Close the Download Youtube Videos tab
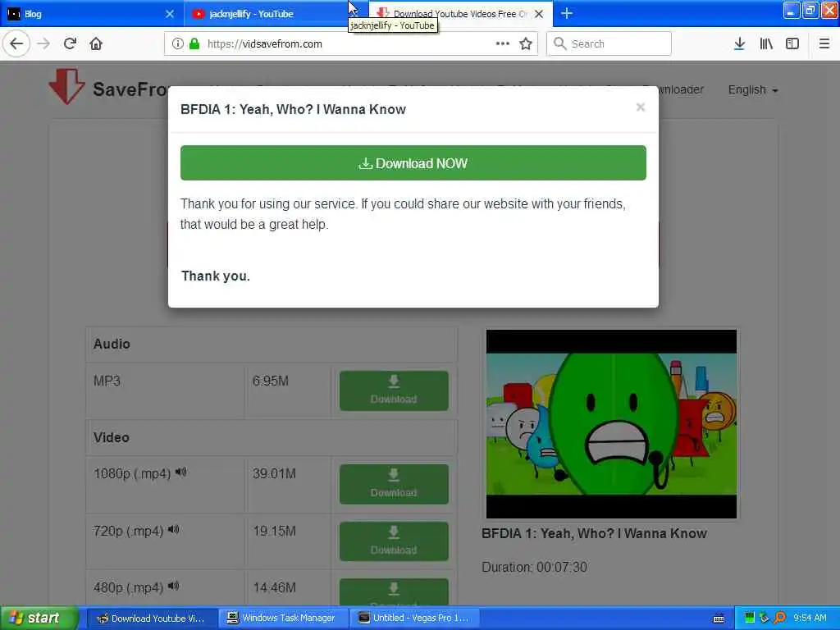840x630 pixels. click(539, 14)
